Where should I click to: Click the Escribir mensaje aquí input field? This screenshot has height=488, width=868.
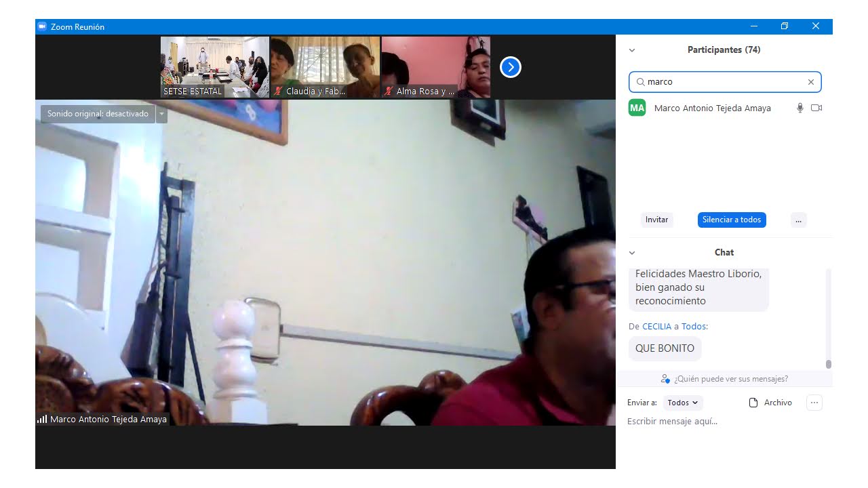pos(724,422)
